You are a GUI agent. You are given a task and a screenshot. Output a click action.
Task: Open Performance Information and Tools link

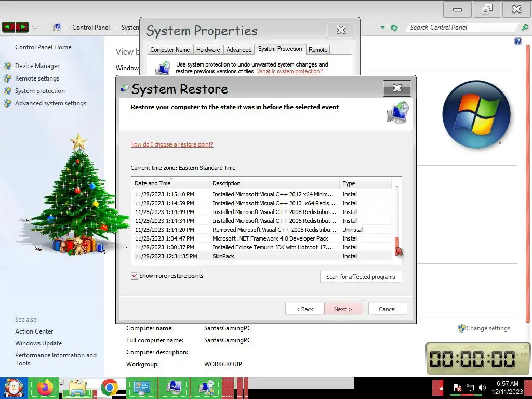(56, 359)
